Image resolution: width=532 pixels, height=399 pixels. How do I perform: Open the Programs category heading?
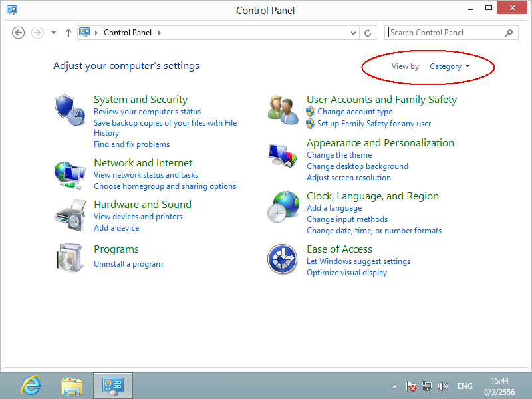point(116,249)
